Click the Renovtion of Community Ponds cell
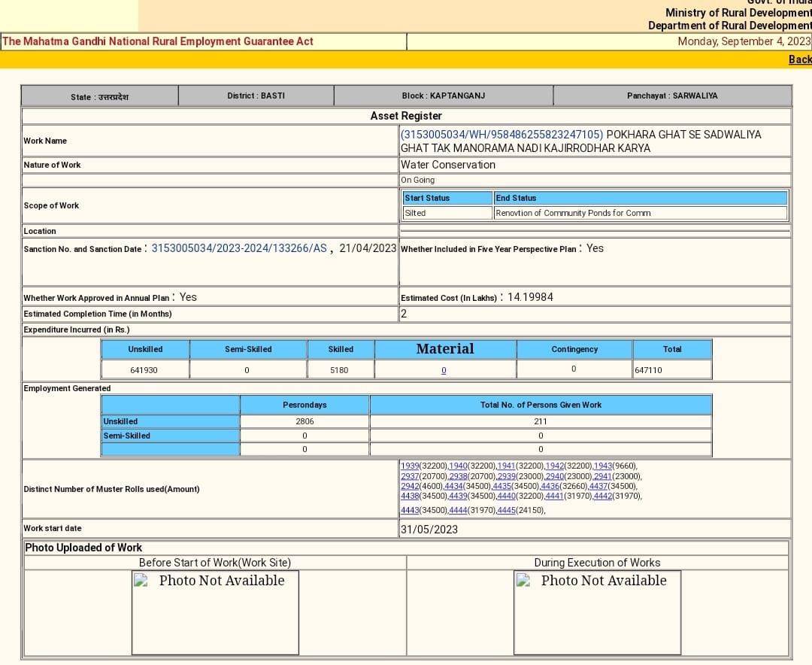This screenshot has height=665, width=812. click(641, 213)
